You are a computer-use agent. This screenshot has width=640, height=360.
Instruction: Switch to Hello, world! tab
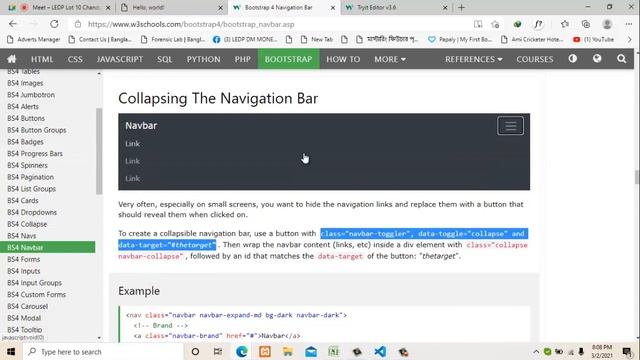coord(171,7)
